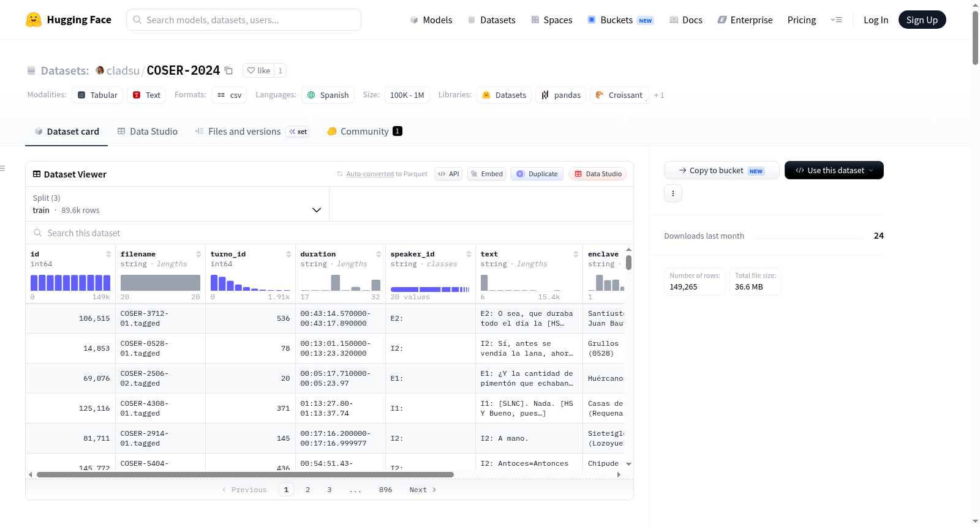Open the Files and versions tab
Image resolution: width=980 pixels, height=527 pixels.
(x=252, y=131)
